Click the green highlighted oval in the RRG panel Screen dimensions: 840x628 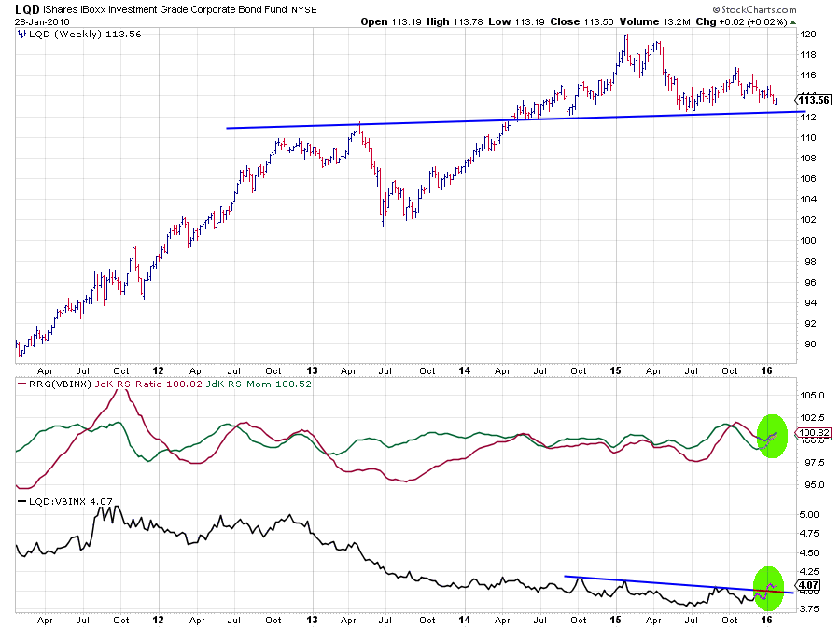pyautogui.click(x=772, y=436)
